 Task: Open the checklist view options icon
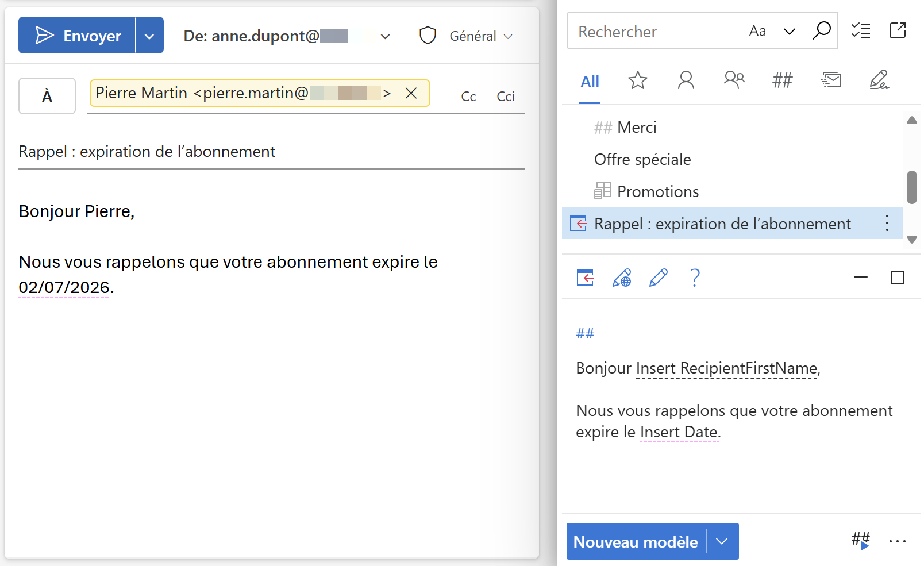tap(861, 30)
